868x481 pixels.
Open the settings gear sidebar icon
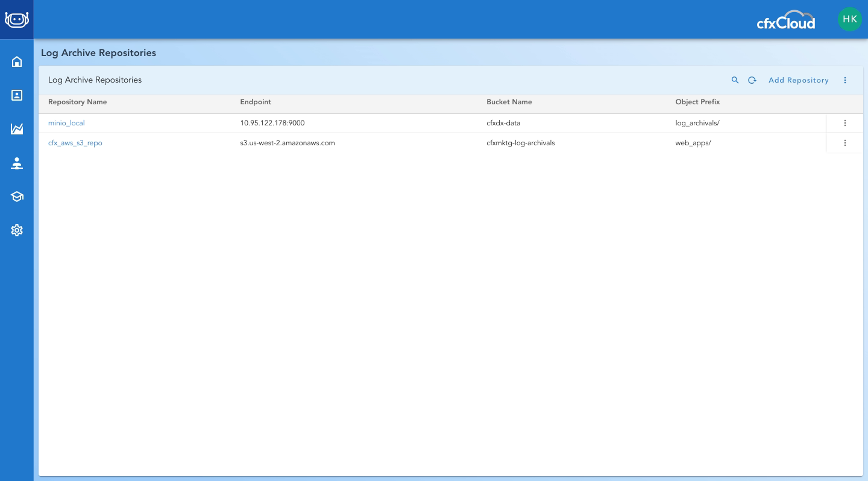coord(17,230)
